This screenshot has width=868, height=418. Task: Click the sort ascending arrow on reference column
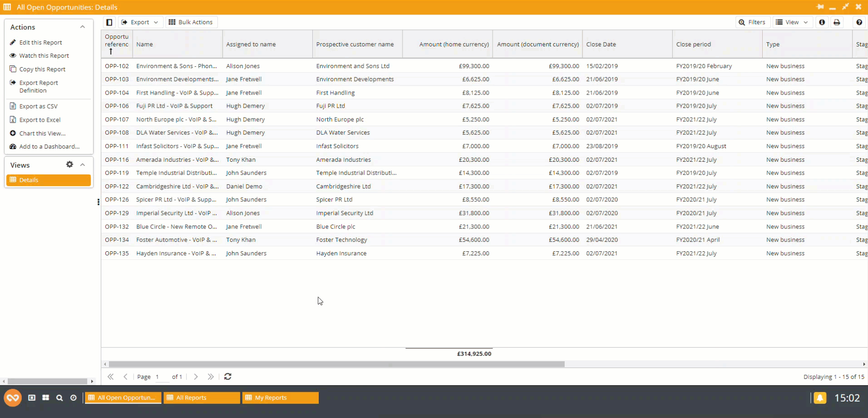pos(111,52)
